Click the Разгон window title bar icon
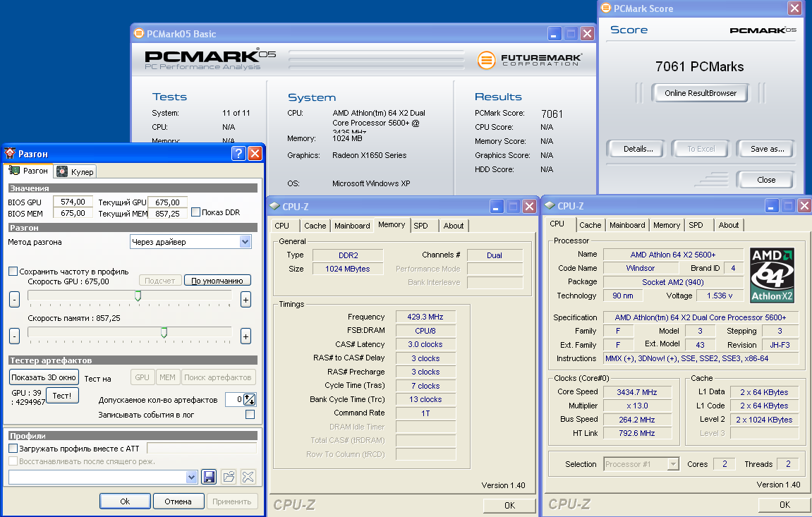Viewport: 812px width, 517px height. point(11,153)
